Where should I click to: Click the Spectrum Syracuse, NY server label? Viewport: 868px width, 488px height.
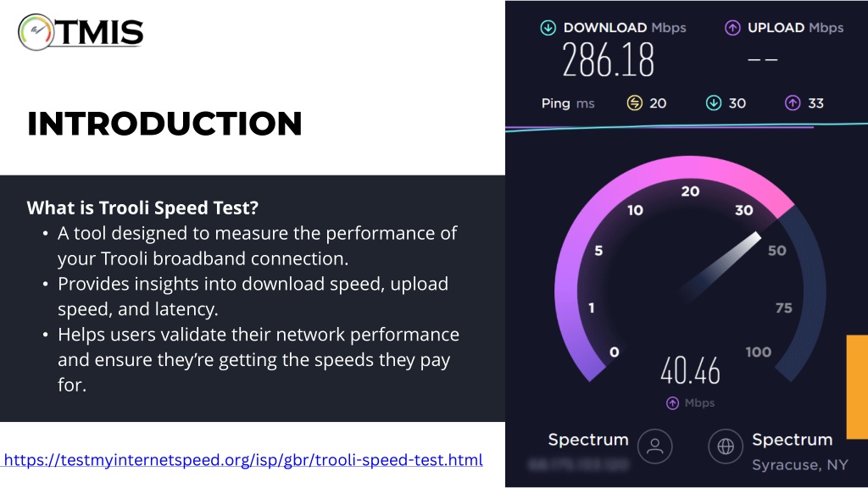pos(799,452)
